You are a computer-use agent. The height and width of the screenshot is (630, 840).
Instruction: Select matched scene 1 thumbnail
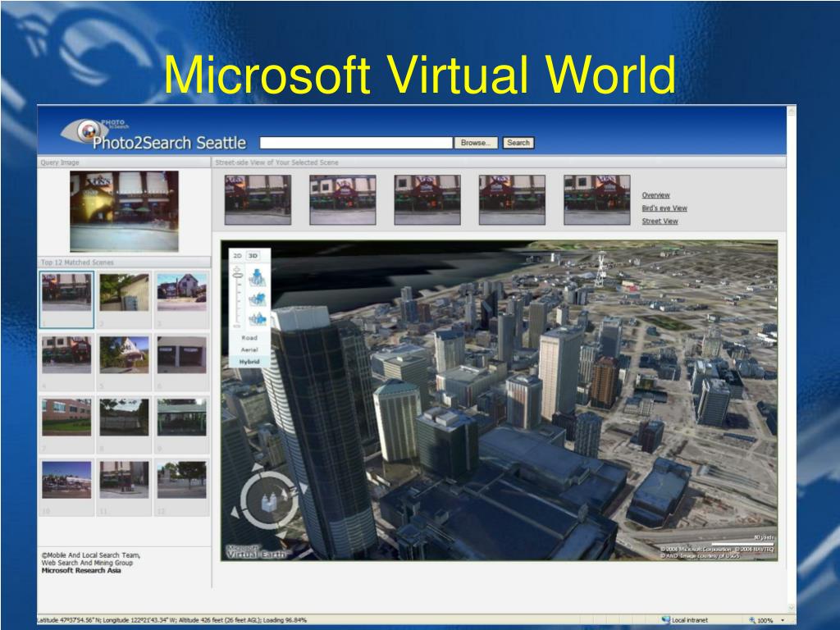point(66,292)
